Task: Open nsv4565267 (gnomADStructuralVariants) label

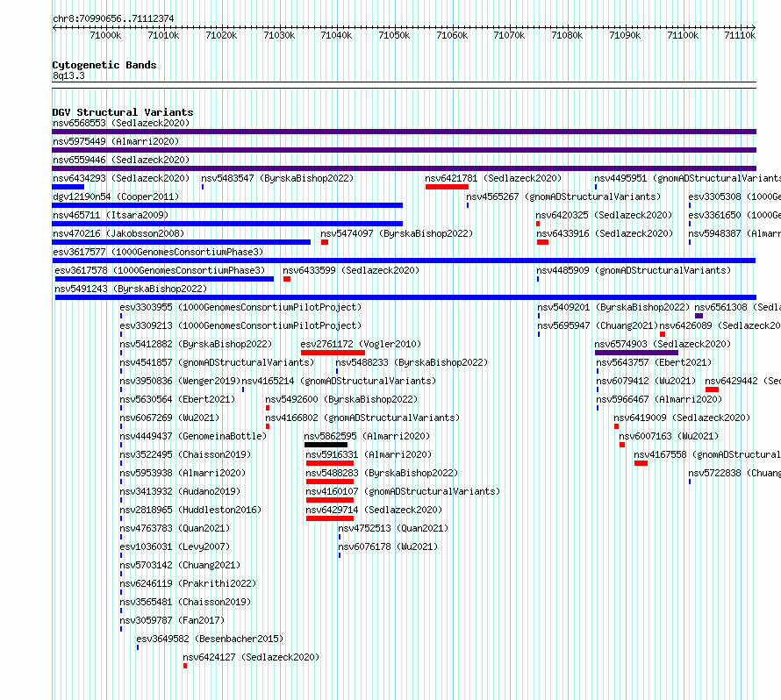Action: click(x=564, y=196)
